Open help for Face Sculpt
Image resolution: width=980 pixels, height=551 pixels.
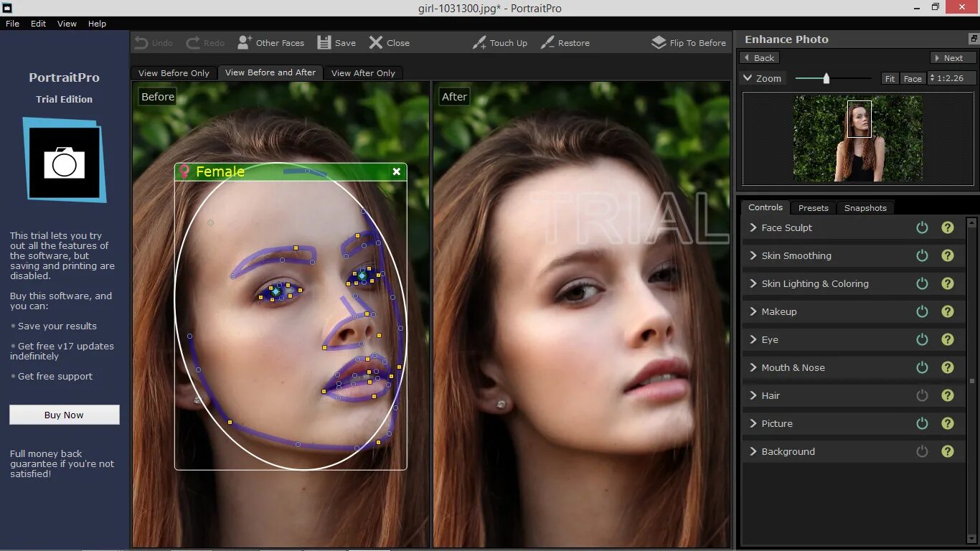click(948, 227)
